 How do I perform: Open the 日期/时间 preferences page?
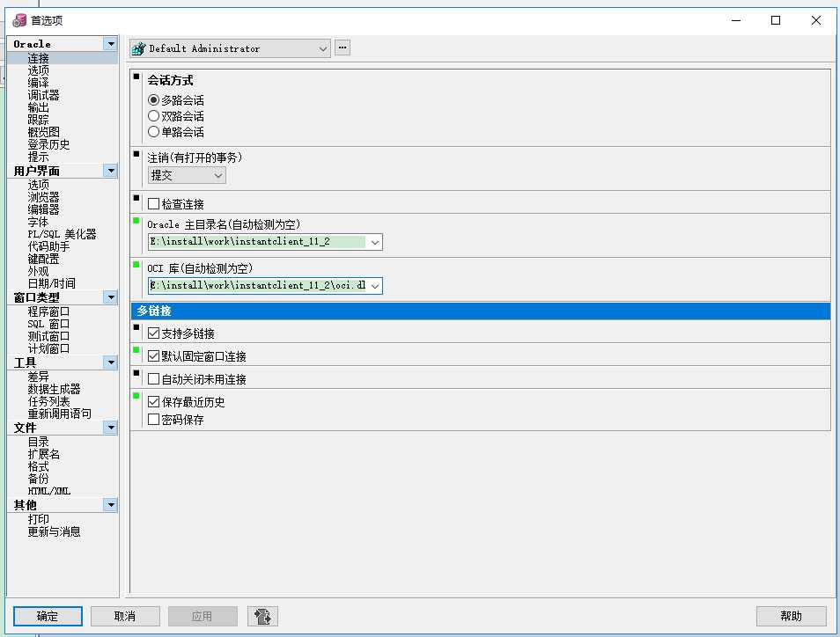(51, 283)
